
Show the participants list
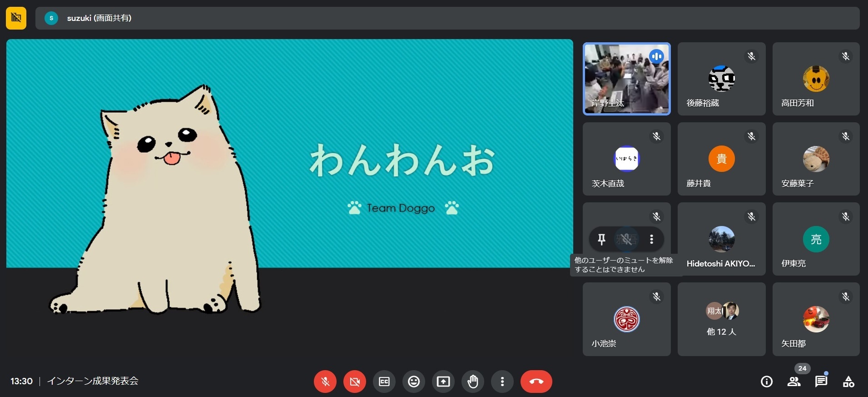coord(794,382)
